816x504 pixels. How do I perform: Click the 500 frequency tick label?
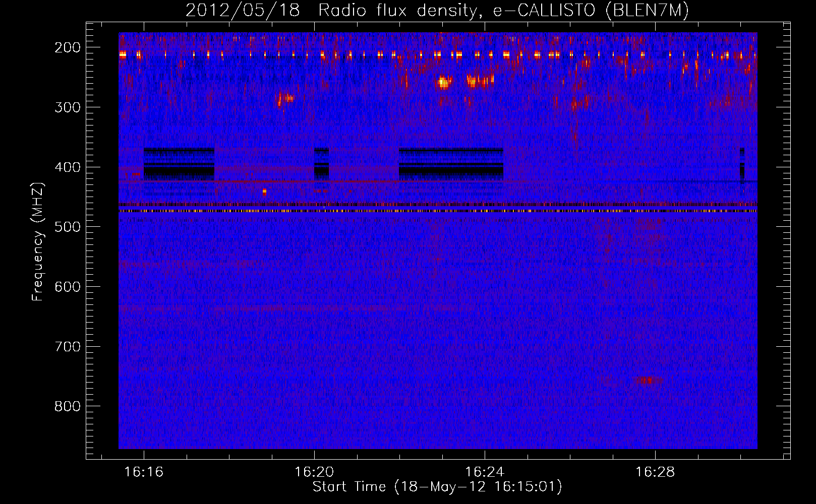[x=68, y=227]
